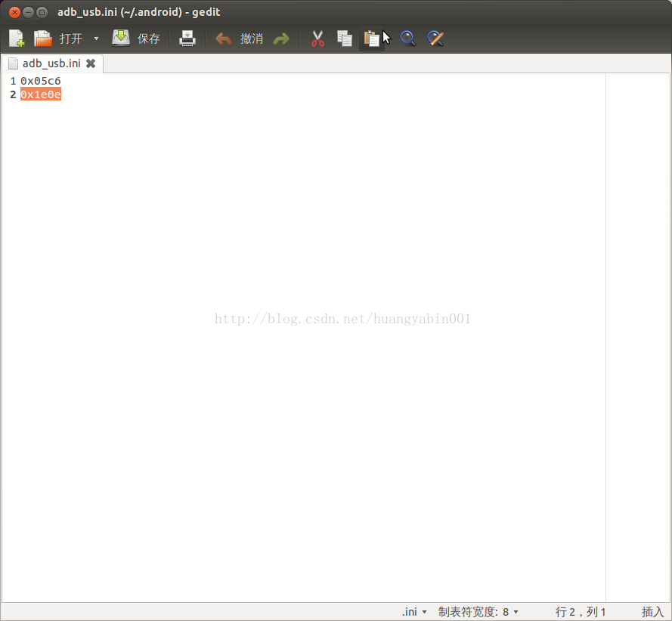Close the gedit window
Screen dimensions: 672x621
tap(14, 12)
